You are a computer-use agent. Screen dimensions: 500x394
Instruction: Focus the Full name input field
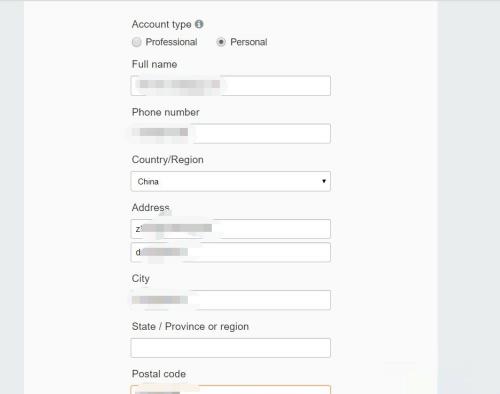pos(231,86)
